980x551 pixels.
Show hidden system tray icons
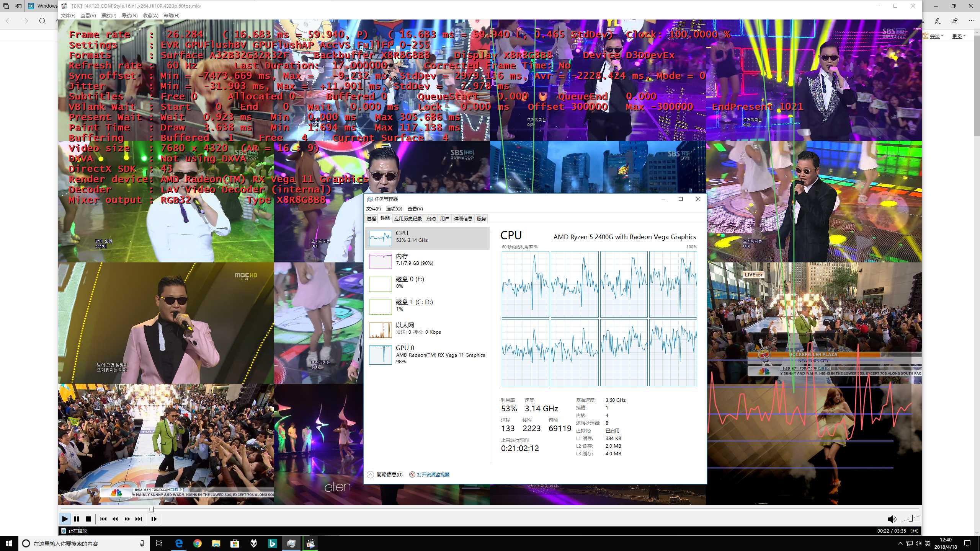pyautogui.click(x=900, y=543)
